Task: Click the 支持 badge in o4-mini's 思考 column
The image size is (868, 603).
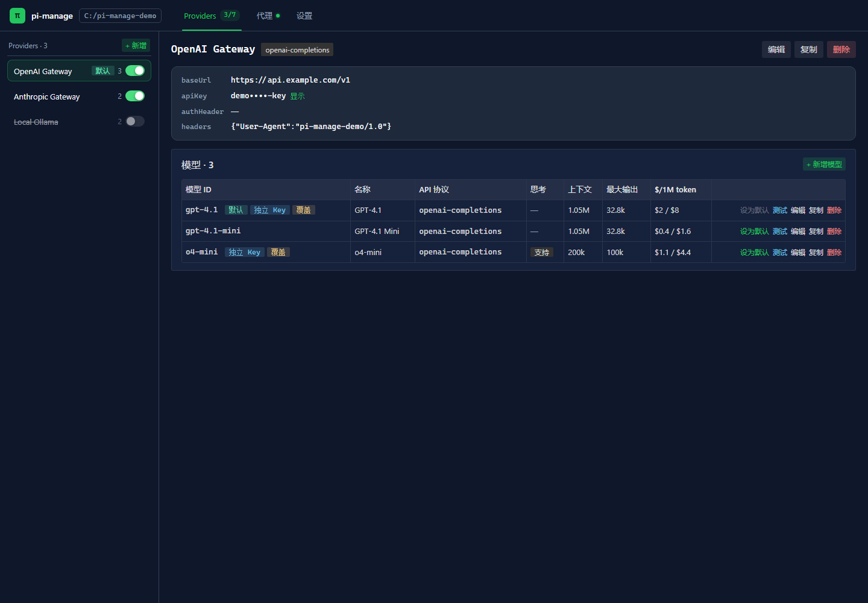Action: tap(542, 253)
